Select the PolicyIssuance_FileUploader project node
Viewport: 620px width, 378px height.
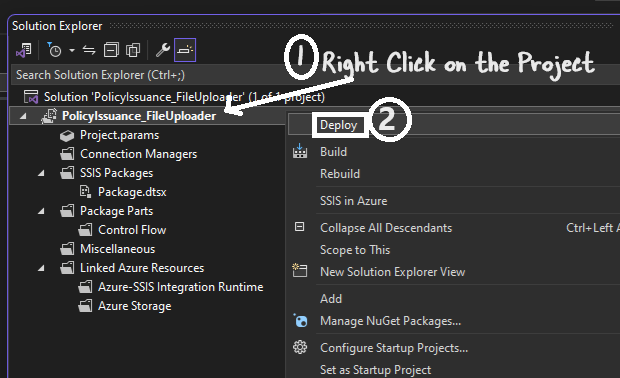(x=139, y=116)
